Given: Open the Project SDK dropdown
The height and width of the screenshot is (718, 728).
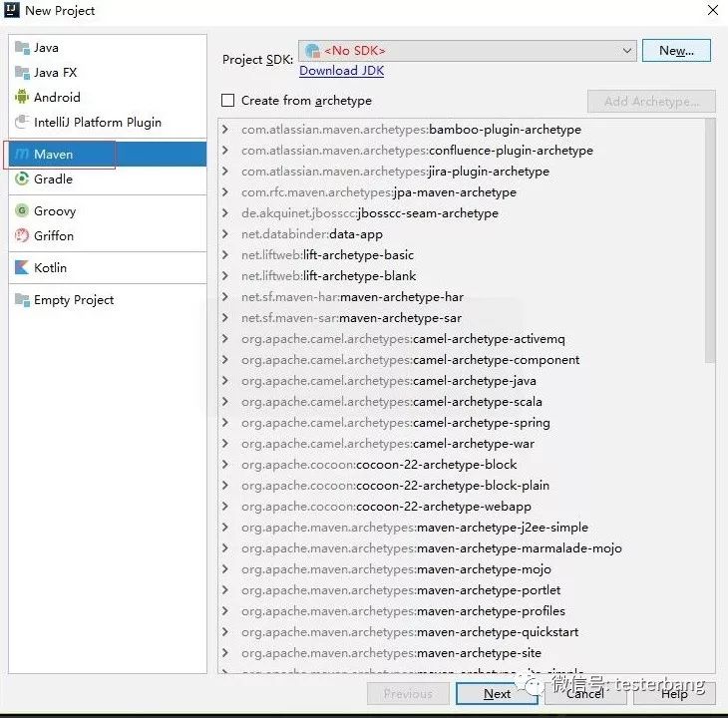Looking at the screenshot, I should tap(627, 51).
